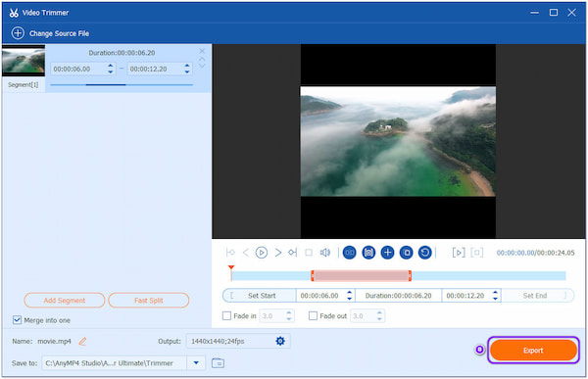
Task: Move Segment[1] up in the list
Action: click(202, 59)
